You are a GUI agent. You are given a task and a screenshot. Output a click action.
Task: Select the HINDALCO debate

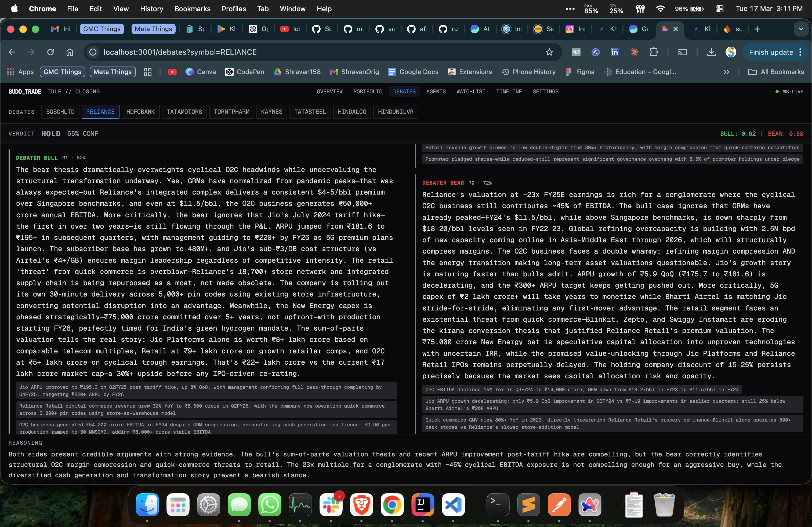tap(352, 112)
